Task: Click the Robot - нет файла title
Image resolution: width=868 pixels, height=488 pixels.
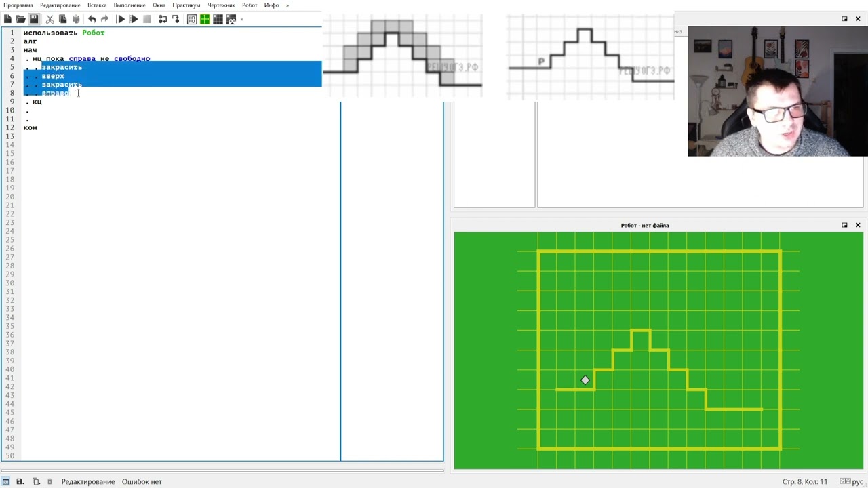Action: click(x=644, y=225)
